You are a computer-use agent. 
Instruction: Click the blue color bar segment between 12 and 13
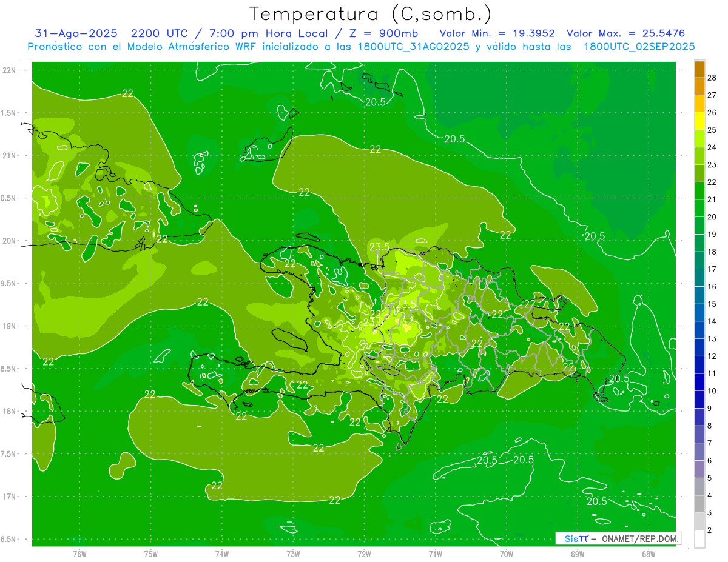(x=700, y=347)
